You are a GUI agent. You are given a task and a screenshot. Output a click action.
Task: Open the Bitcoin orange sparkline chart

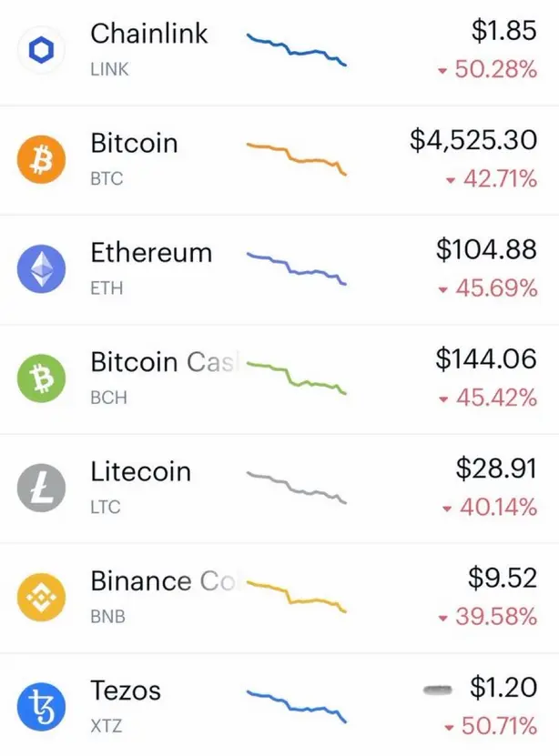tap(297, 158)
